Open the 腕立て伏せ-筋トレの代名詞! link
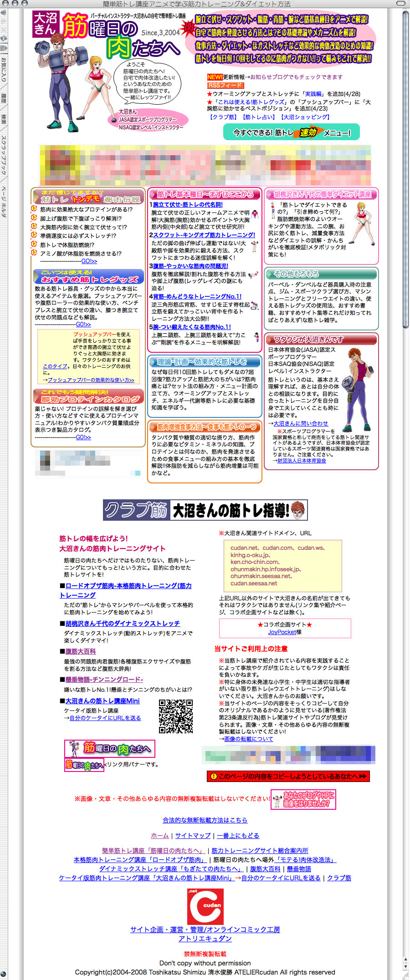 [188, 205]
